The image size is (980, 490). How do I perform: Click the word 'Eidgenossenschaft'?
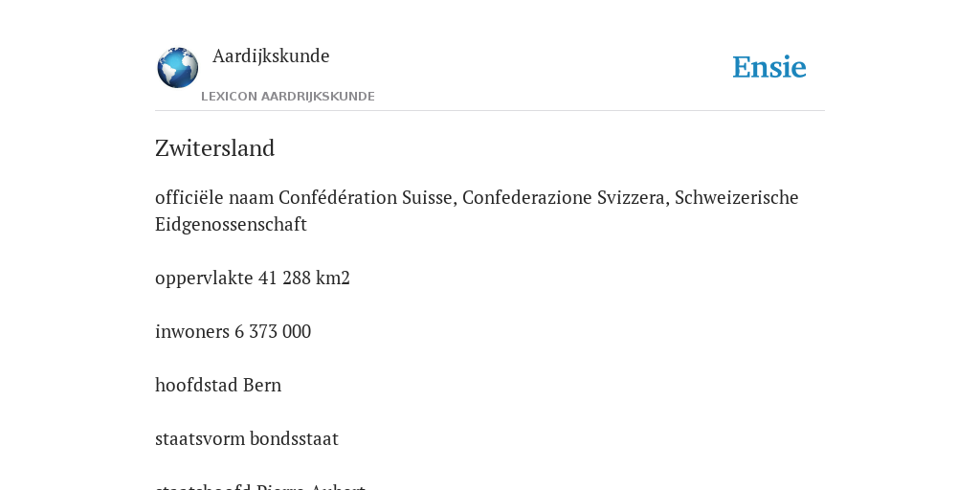[231, 224]
